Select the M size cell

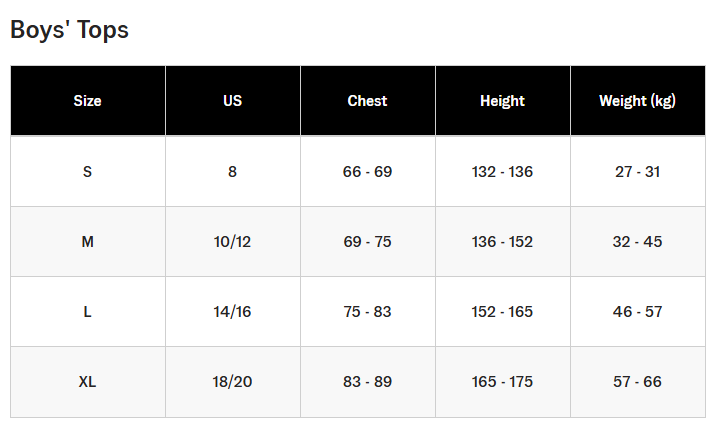pos(88,241)
